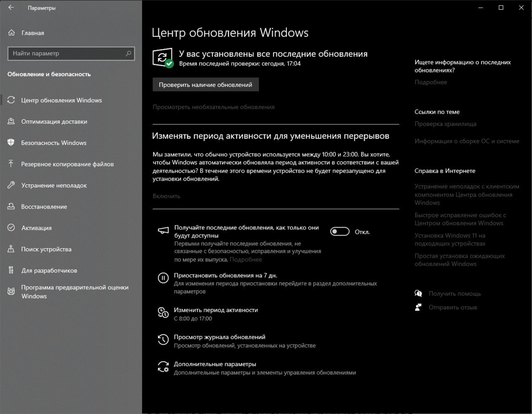Click Проверить наличие обновлений button

[x=205, y=84]
